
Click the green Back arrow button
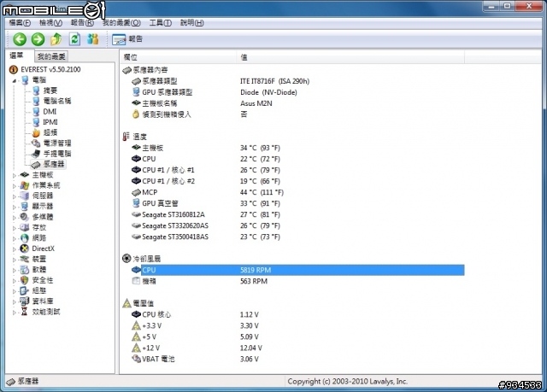(x=20, y=39)
